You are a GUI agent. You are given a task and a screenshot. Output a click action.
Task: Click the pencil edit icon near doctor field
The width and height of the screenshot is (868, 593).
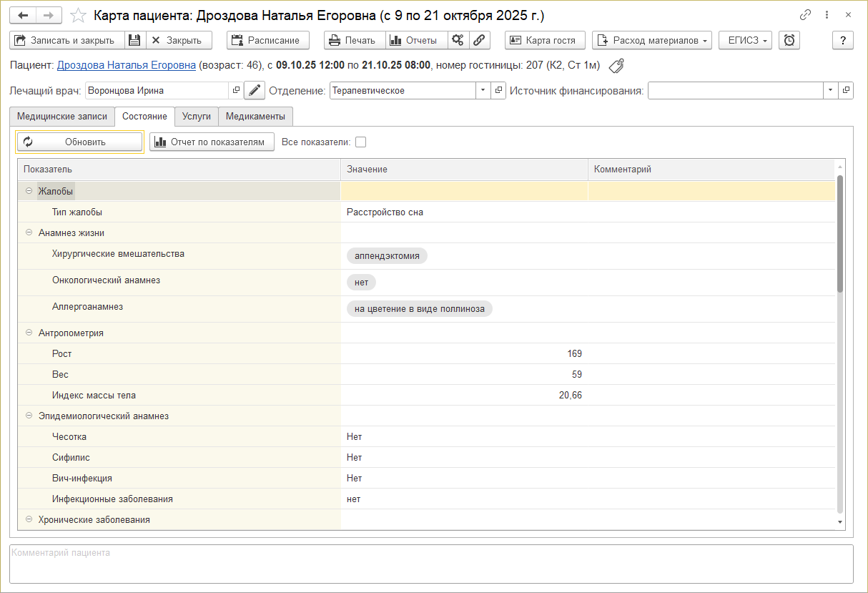255,91
